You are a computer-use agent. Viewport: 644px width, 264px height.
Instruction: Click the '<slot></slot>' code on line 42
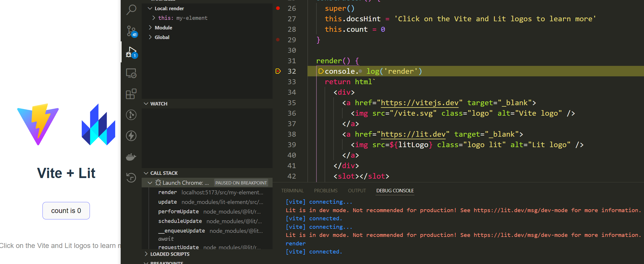coord(361,176)
